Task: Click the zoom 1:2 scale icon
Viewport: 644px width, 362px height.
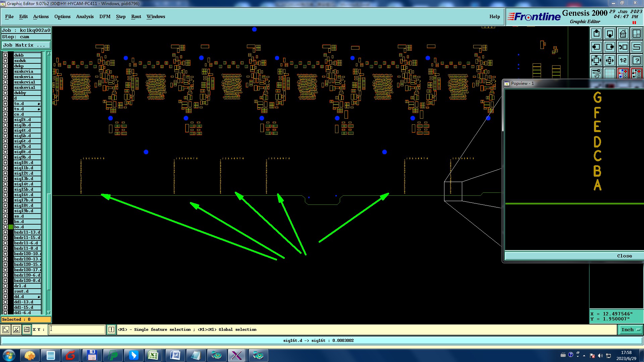Action: [623, 61]
